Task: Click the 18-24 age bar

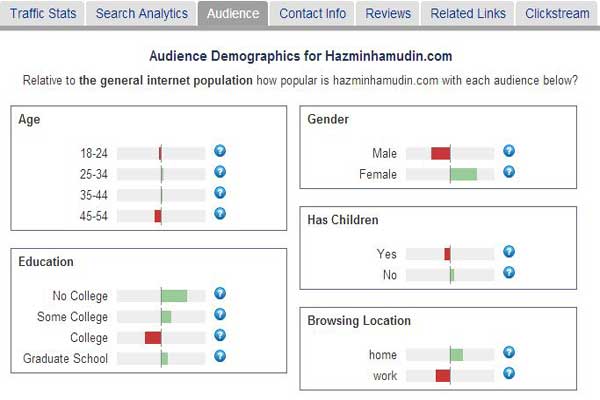Action: tap(160, 153)
